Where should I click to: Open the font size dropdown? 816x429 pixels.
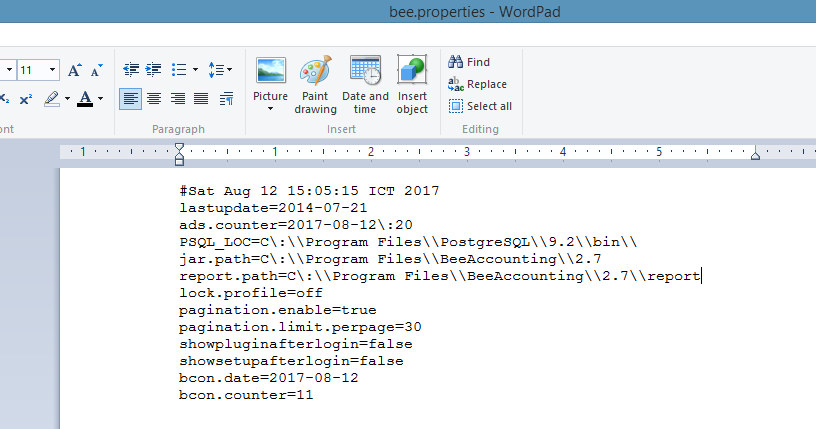point(53,70)
